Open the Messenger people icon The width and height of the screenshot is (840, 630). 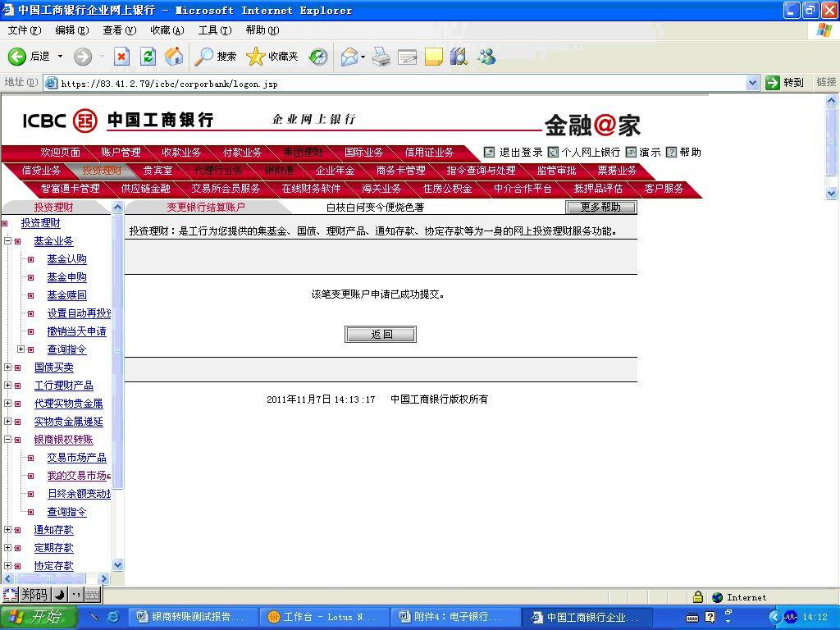[x=486, y=57]
